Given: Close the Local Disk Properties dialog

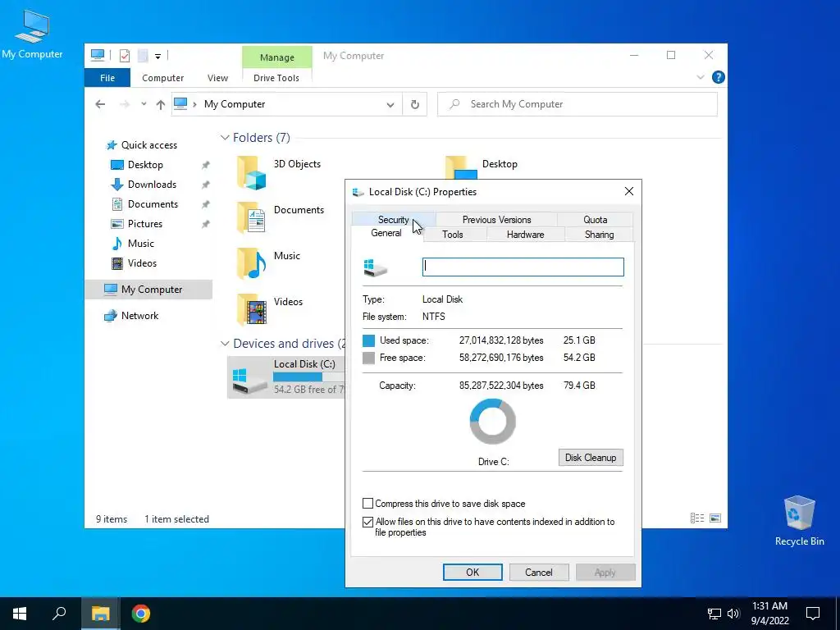Looking at the screenshot, I should click(x=629, y=191).
